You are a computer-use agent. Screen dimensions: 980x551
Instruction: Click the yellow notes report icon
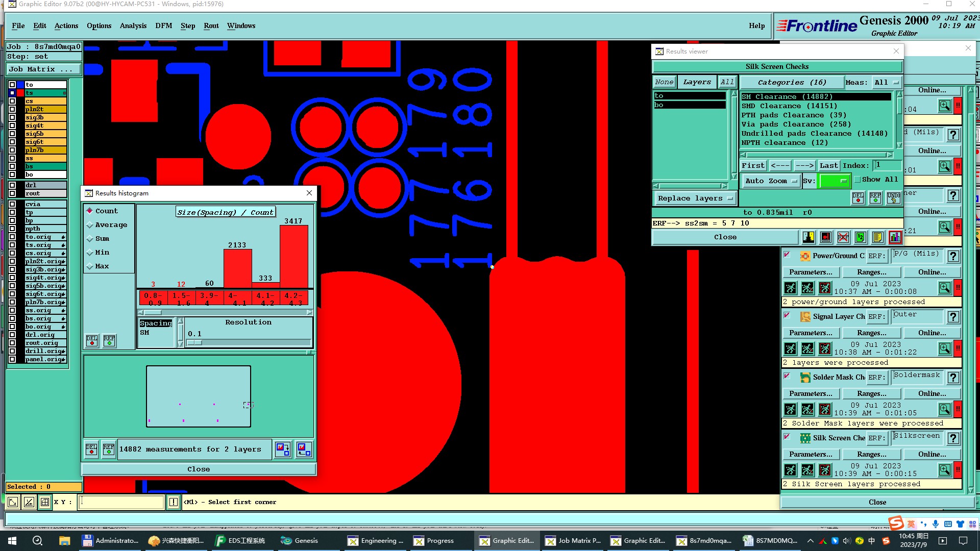click(878, 237)
